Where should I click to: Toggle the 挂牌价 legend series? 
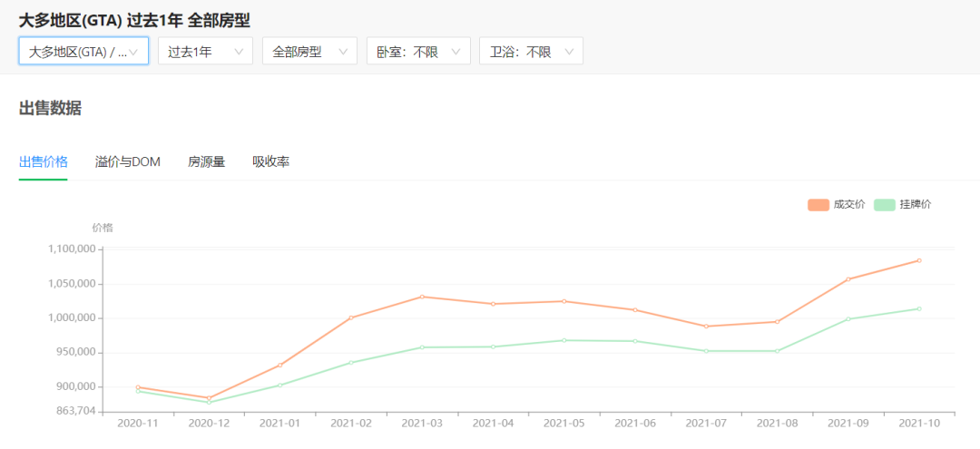(x=903, y=205)
